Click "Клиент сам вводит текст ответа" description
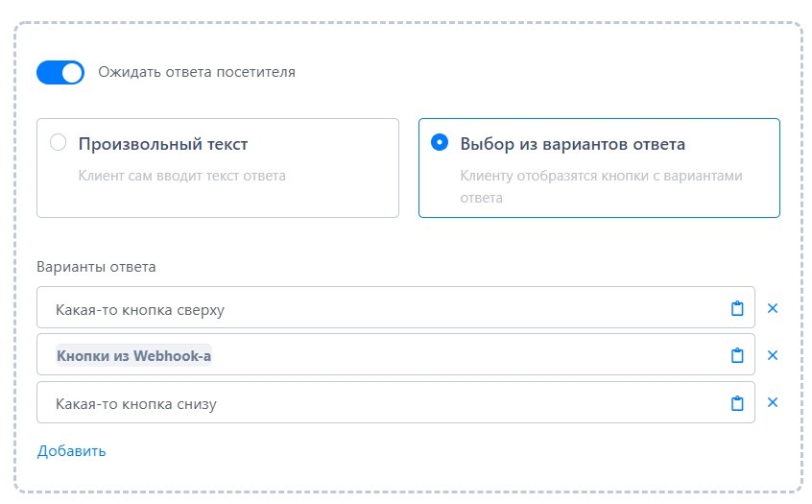Image resolution: width=812 pixels, height=504 pixels. pos(181,176)
